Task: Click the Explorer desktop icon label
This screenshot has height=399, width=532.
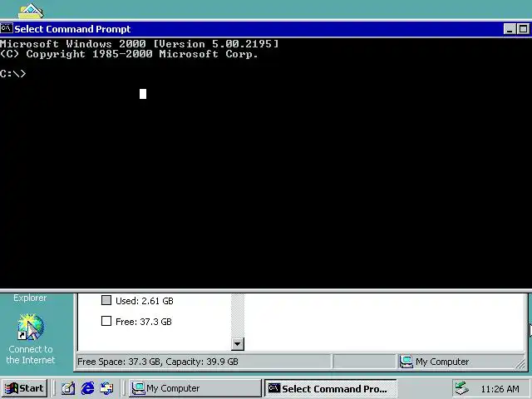Action: tap(30, 298)
